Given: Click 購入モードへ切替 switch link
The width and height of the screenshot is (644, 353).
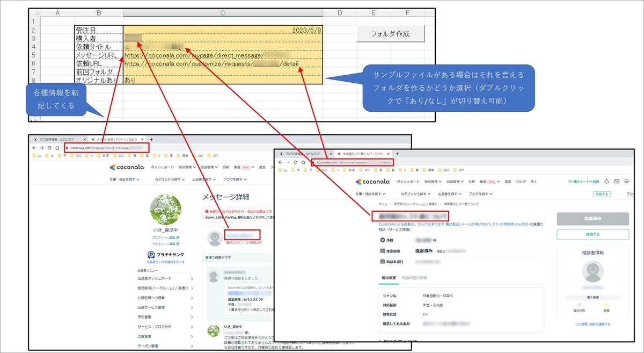Looking at the screenshot, I should (583, 182).
